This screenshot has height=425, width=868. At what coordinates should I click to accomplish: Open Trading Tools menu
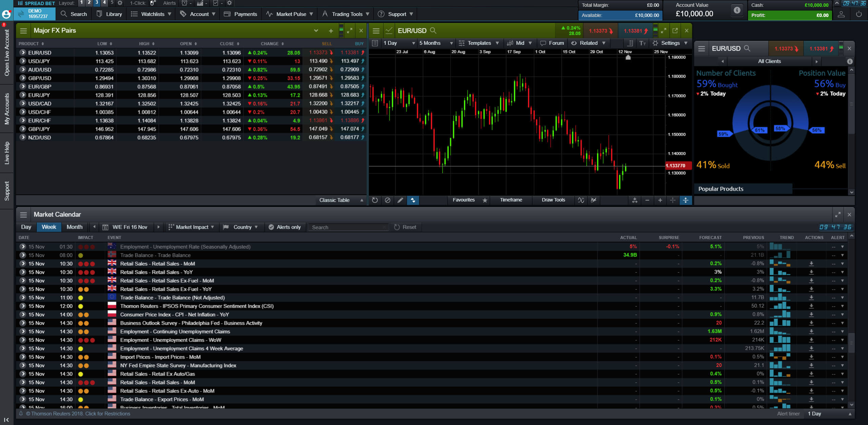[x=346, y=14]
